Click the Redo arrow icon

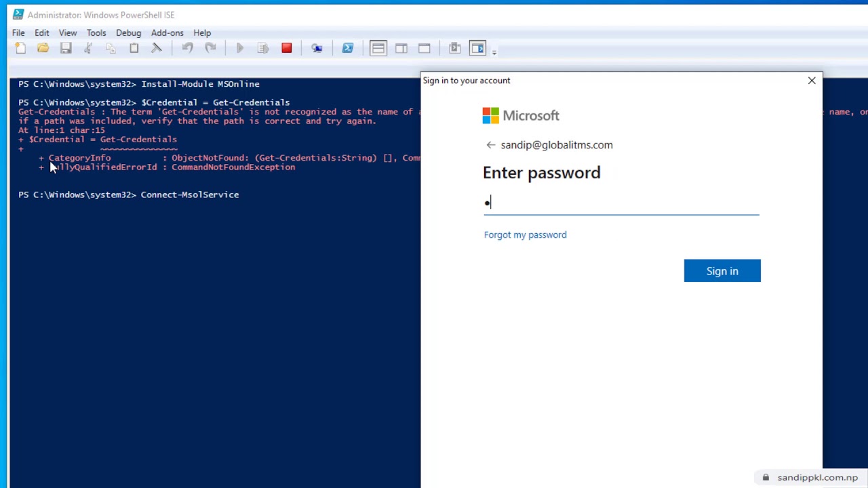point(210,48)
